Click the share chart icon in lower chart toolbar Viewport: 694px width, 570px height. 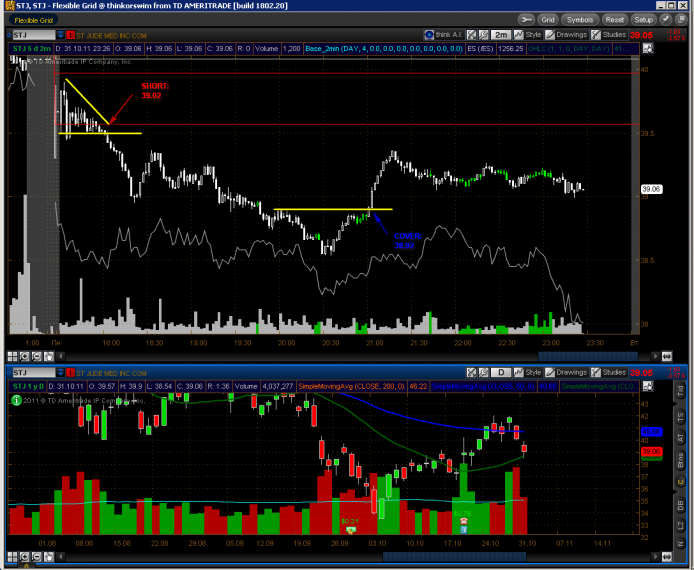(x=471, y=373)
